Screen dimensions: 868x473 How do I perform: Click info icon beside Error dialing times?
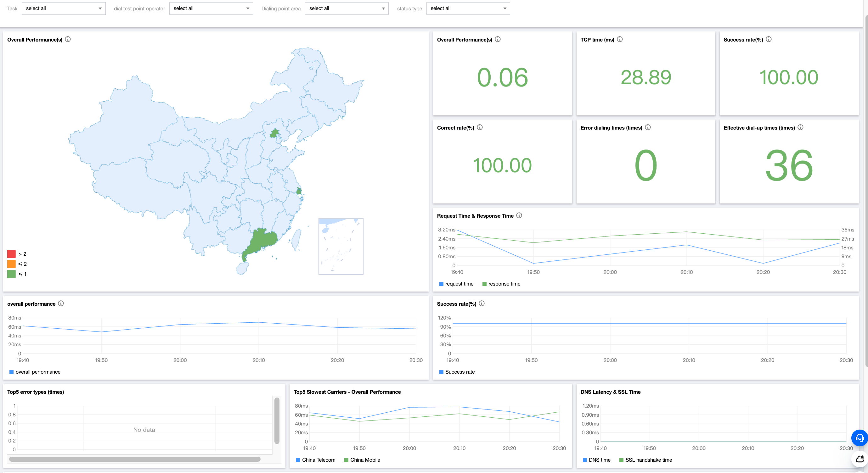(x=648, y=127)
